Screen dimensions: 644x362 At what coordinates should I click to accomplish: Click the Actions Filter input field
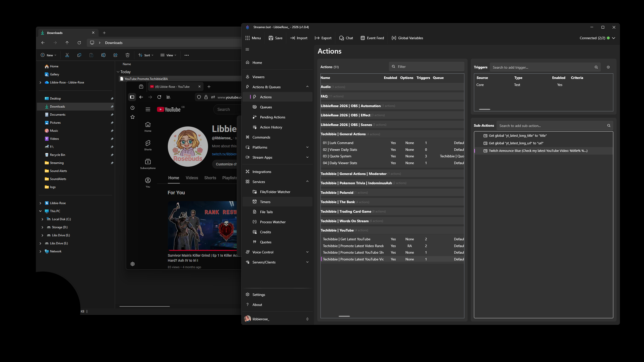(x=427, y=67)
